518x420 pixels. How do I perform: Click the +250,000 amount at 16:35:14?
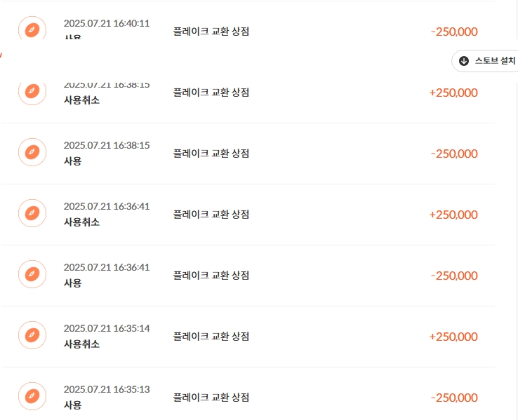(453, 337)
